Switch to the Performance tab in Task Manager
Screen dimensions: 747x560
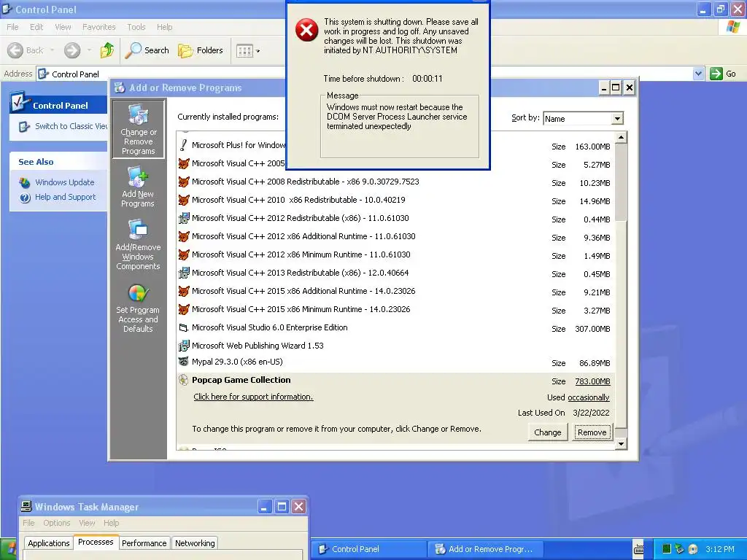tap(144, 543)
